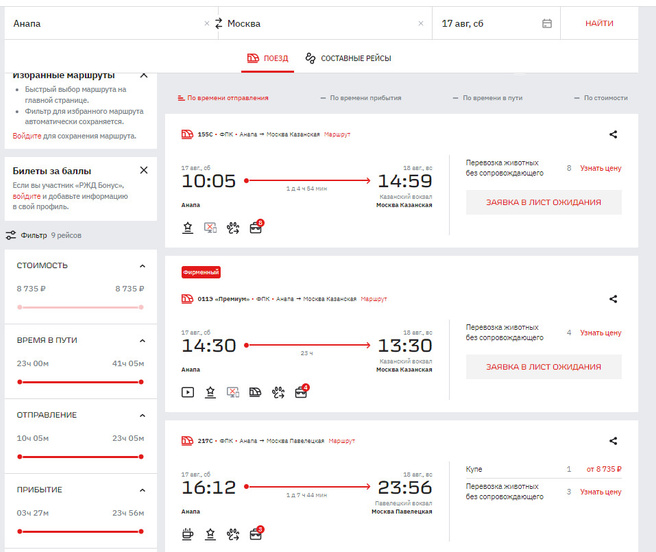Image resolution: width=656 pixels, height=552 pixels.
Task: Click baggage icon for train 217С
Action: pyautogui.click(x=256, y=534)
